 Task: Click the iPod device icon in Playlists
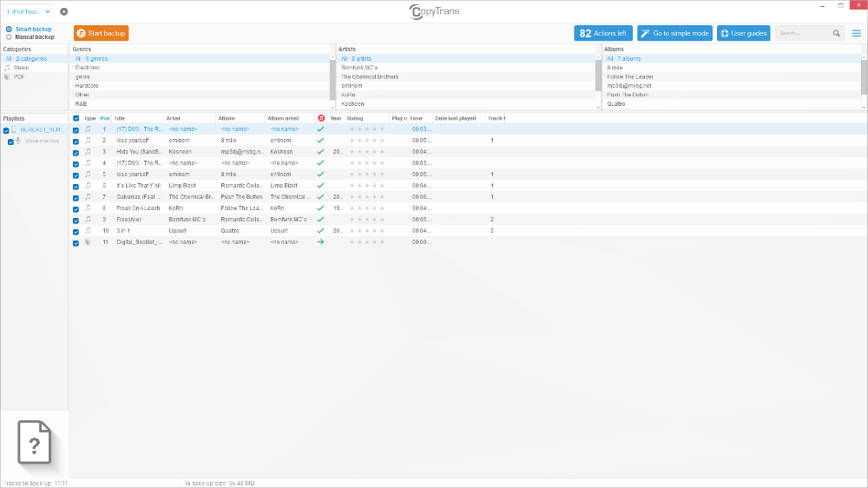pos(15,129)
